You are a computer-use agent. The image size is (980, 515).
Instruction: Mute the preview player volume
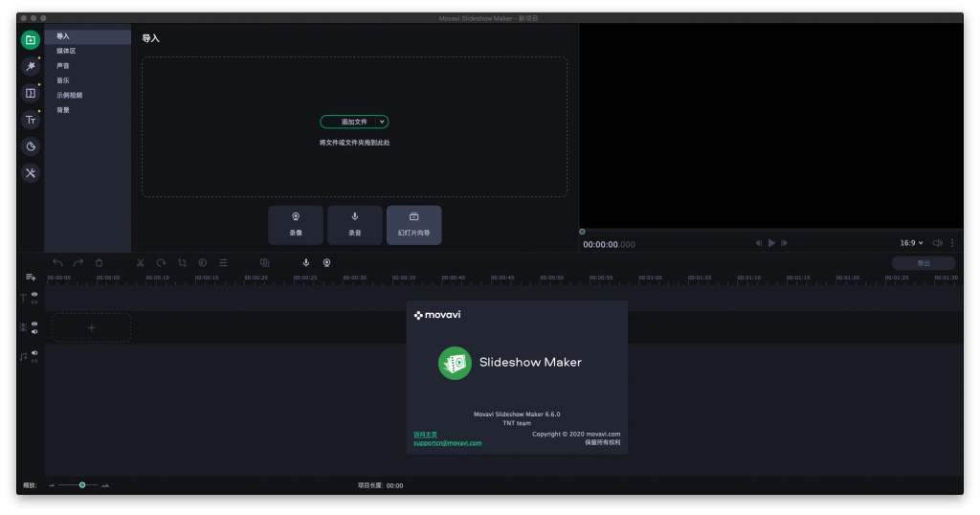tap(937, 243)
